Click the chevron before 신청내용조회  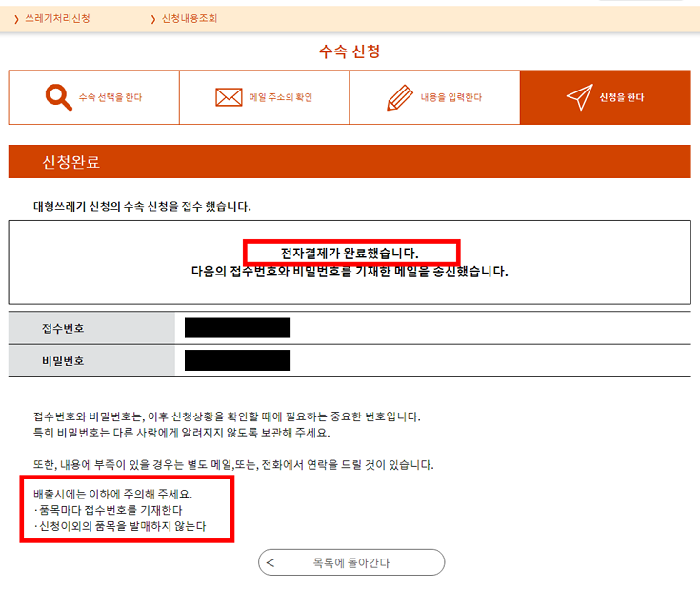click(152, 19)
